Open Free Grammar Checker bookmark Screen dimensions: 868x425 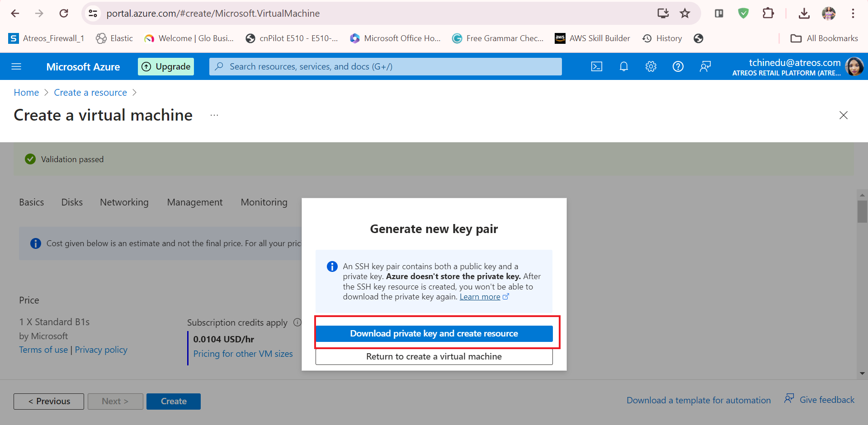(498, 38)
